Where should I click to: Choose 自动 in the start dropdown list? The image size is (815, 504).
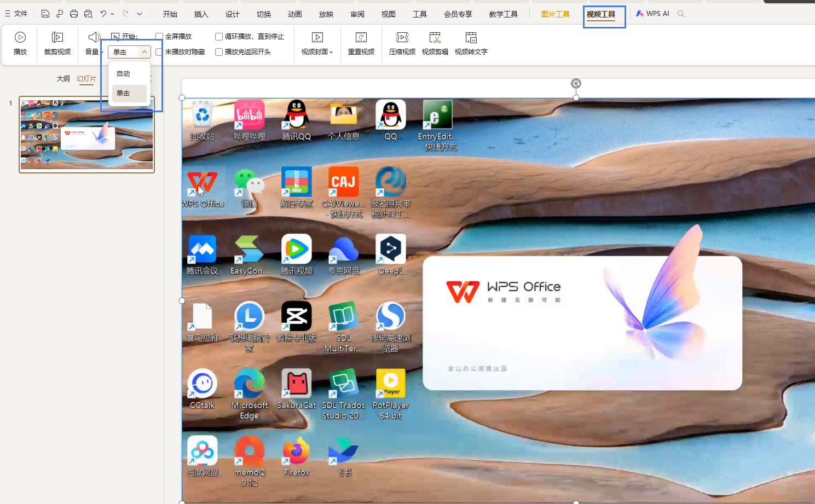click(129, 74)
